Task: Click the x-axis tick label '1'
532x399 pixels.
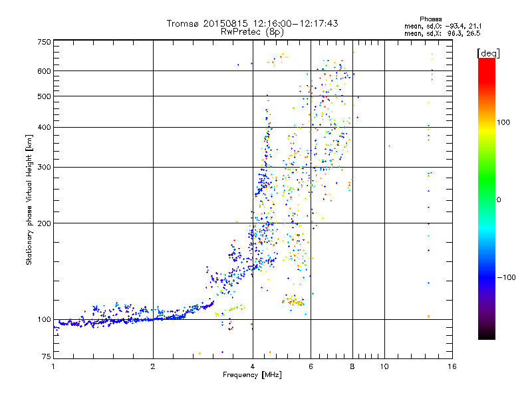Action: click(53, 366)
